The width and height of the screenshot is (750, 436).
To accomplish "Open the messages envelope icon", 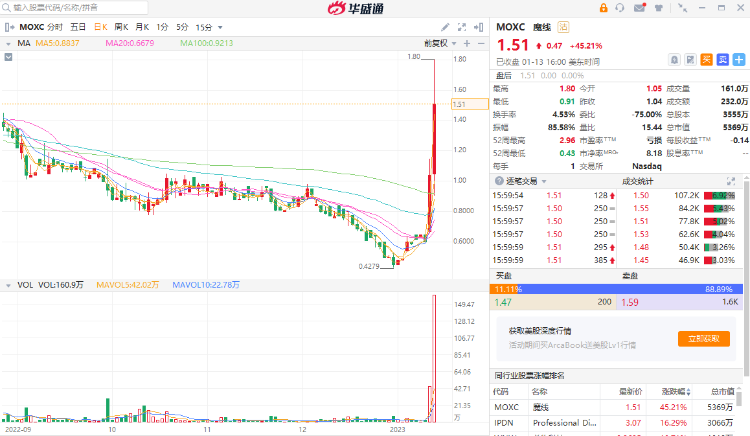I will click(640, 8).
